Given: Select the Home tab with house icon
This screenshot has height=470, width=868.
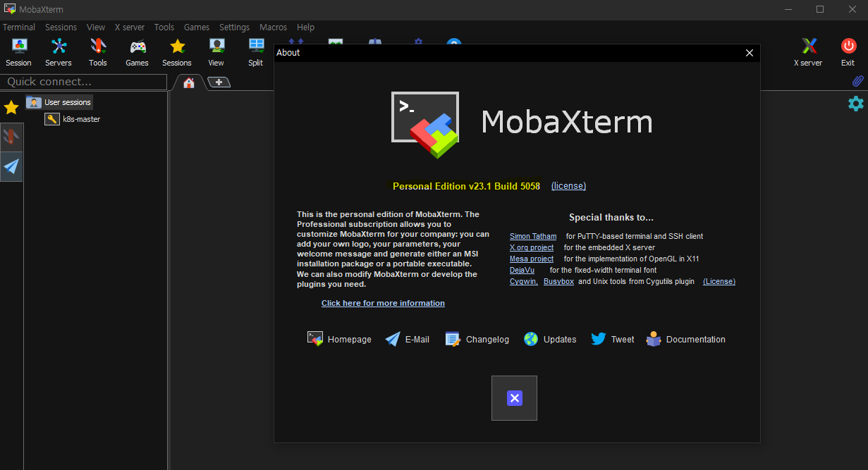Looking at the screenshot, I should click(x=189, y=82).
